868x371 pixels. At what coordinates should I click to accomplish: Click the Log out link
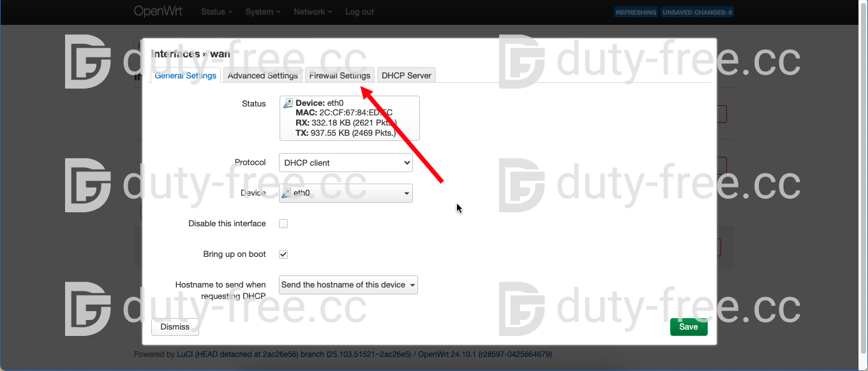pyautogui.click(x=359, y=12)
